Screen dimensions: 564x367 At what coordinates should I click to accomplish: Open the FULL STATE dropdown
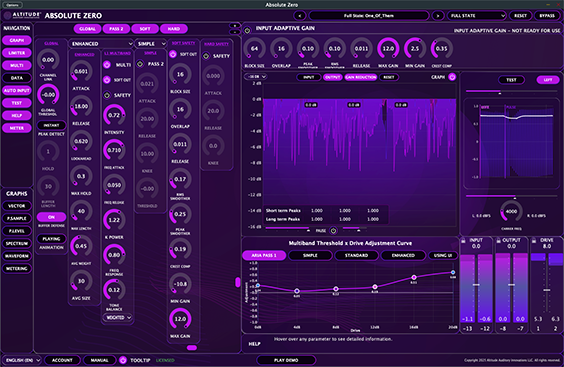[x=477, y=16]
